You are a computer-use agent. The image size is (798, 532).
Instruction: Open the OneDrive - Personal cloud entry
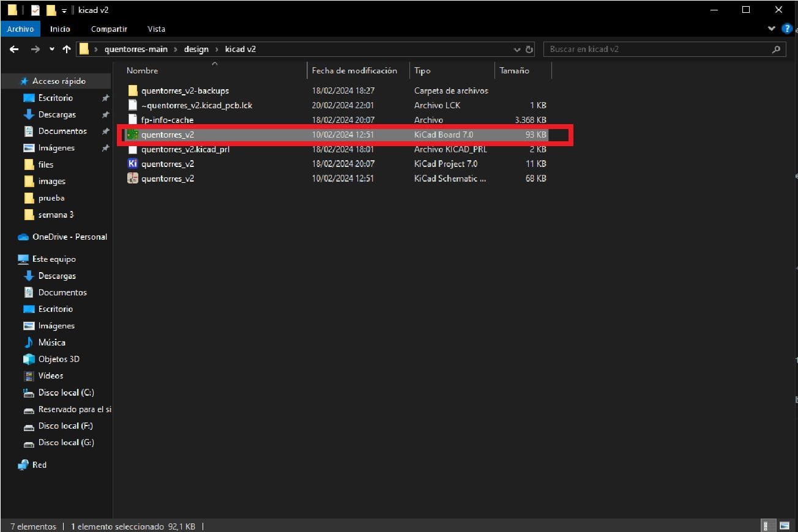point(62,237)
